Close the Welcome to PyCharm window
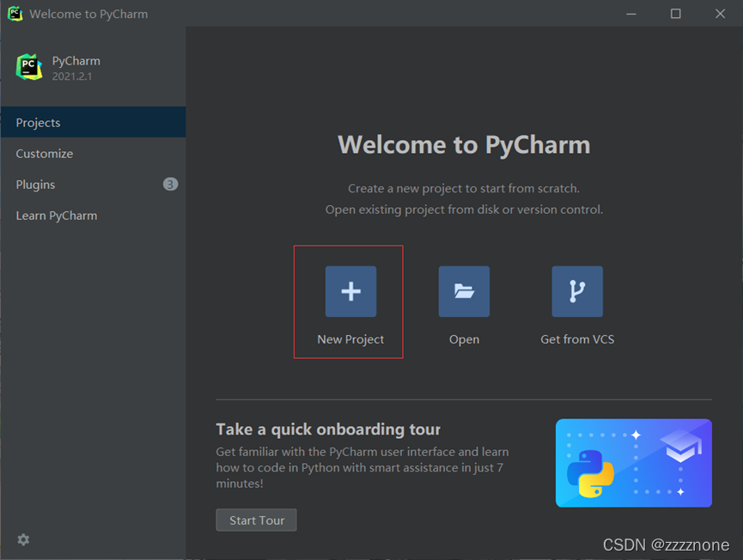 point(721,14)
